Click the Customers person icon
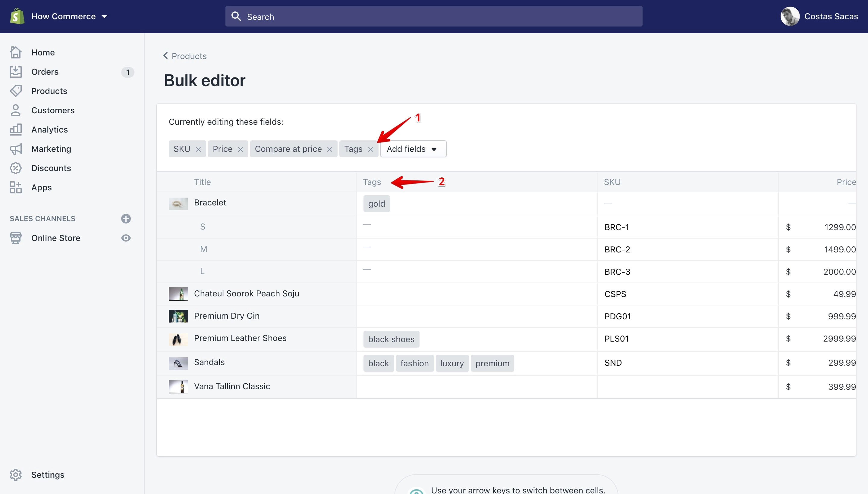Screen dimensions: 868x494 (x=16, y=110)
